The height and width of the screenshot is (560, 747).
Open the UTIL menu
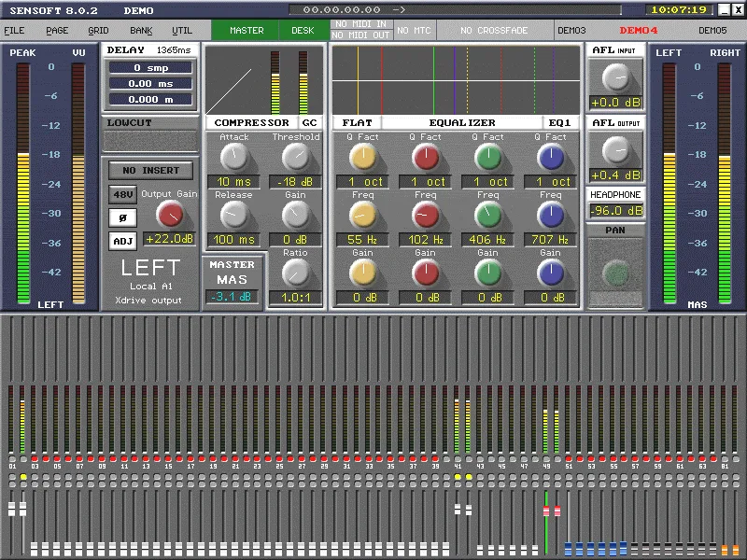[x=182, y=31]
